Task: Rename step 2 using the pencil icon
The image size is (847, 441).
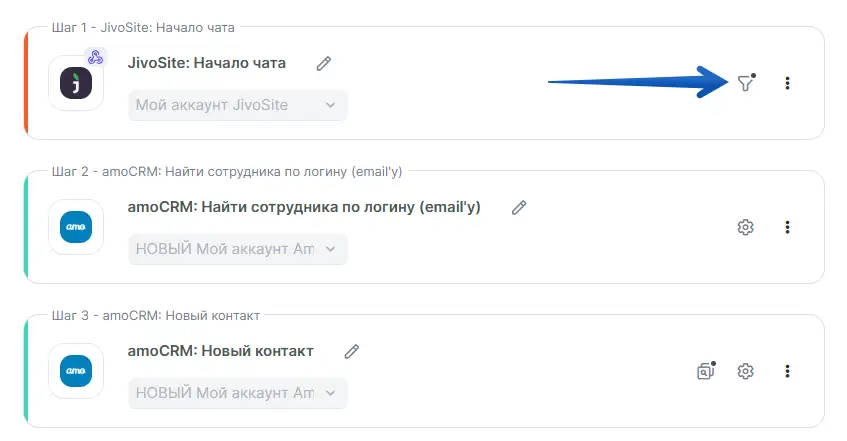Action: pyautogui.click(x=518, y=207)
